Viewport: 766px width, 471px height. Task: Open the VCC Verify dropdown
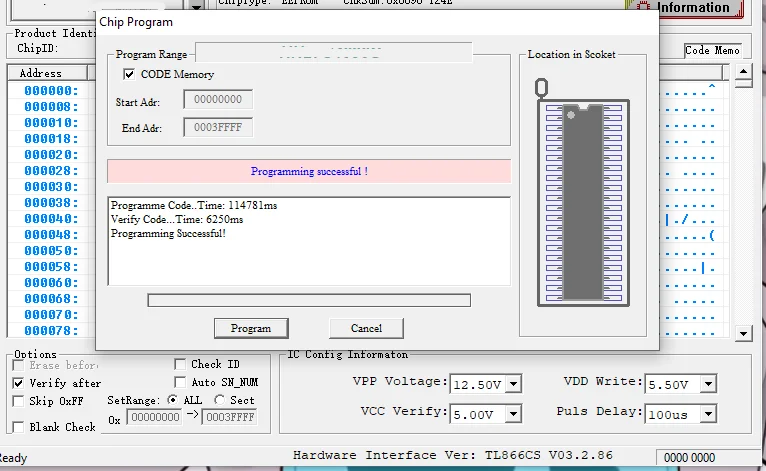coord(513,414)
